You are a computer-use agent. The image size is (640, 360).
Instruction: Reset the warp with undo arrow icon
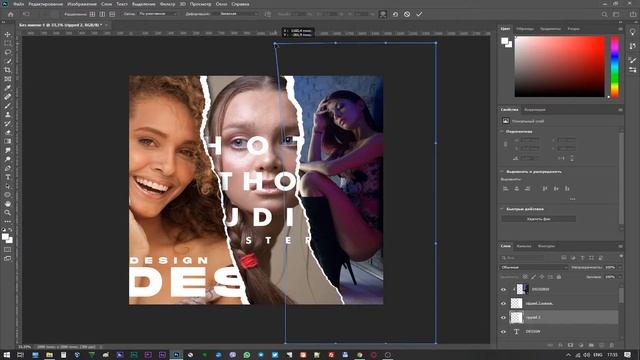click(x=395, y=14)
